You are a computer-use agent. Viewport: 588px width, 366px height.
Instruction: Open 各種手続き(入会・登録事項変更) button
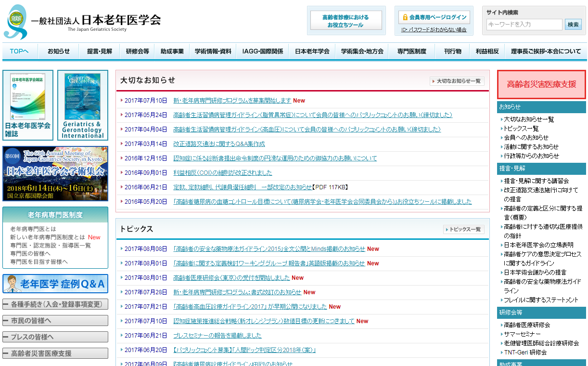[55, 304]
